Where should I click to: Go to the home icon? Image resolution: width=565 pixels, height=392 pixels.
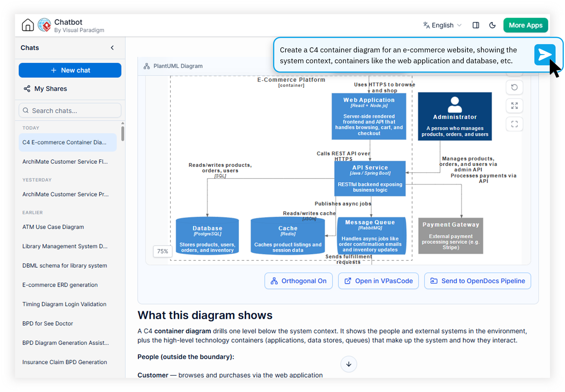pyautogui.click(x=28, y=25)
